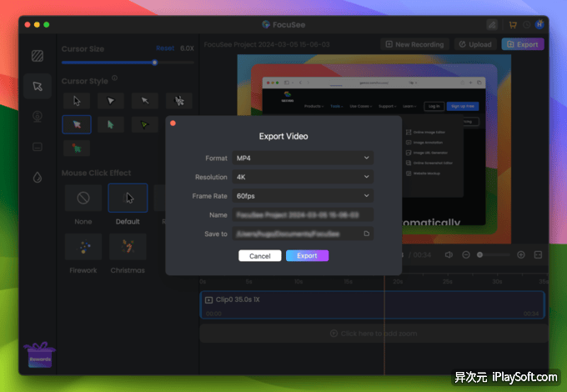
Task: Open the background settings sidebar icon
Action: (38, 56)
